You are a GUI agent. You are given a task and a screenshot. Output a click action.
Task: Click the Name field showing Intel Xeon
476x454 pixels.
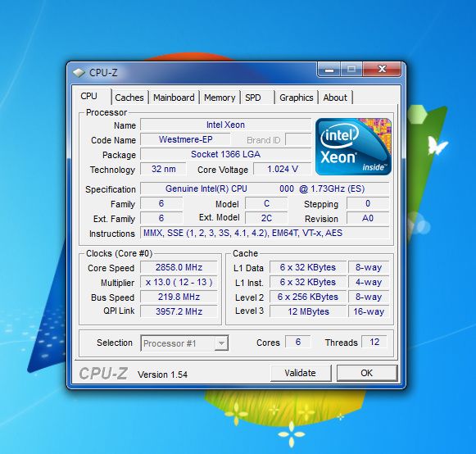coord(225,125)
